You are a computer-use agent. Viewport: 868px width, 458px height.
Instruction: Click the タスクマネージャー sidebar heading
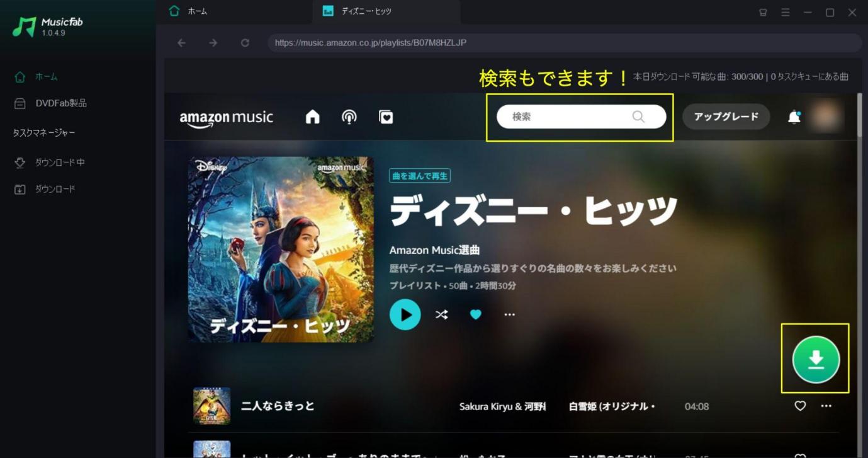tap(44, 133)
